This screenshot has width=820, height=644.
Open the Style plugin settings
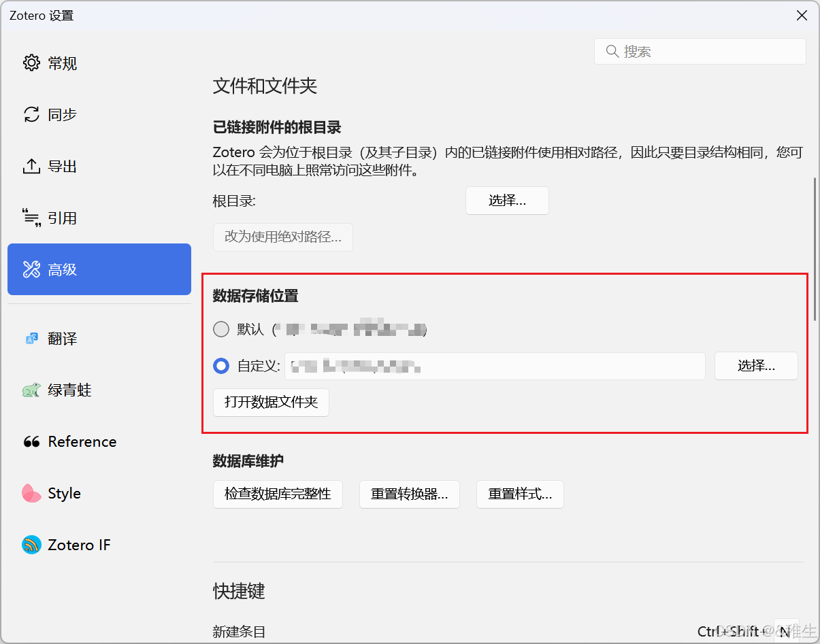tap(99, 494)
